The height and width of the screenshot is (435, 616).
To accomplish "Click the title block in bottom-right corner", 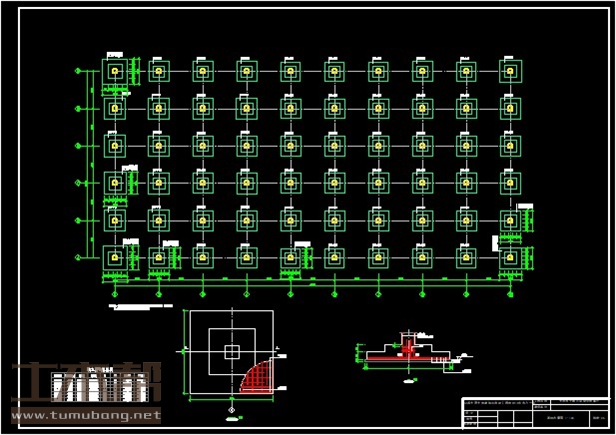I will (536, 413).
